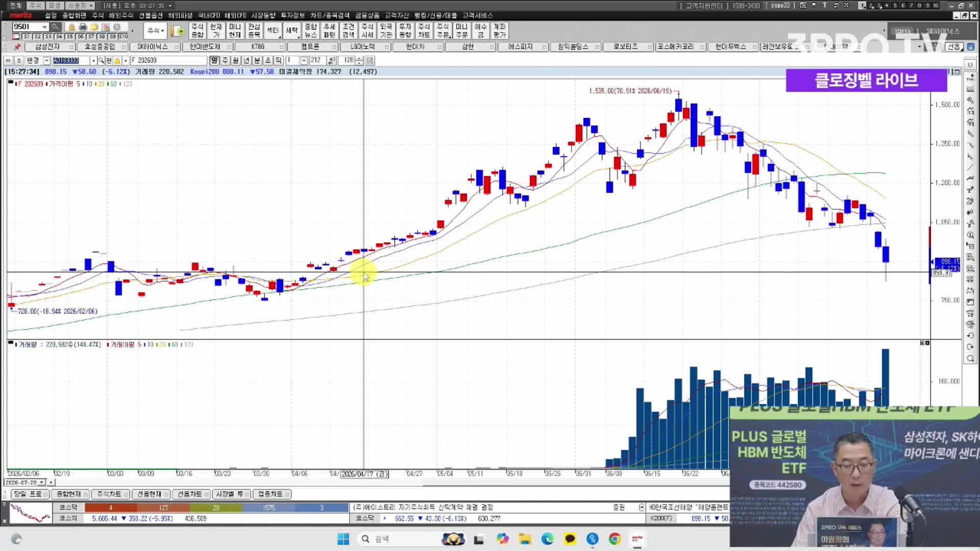Open Microsoft Edge from the taskbar

[547, 539]
